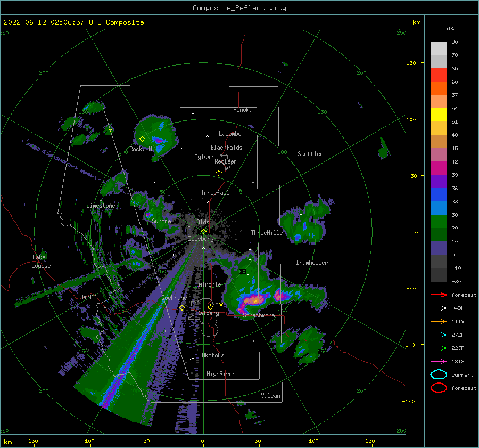Click the Innisfail city label
This screenshot has height=448, width=479.
point(215,193)
